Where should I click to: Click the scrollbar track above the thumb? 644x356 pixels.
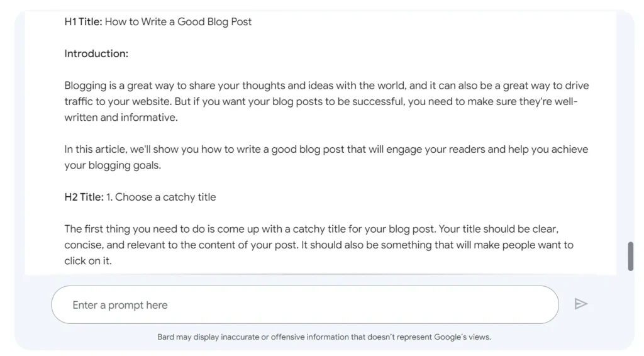point(630,126)
